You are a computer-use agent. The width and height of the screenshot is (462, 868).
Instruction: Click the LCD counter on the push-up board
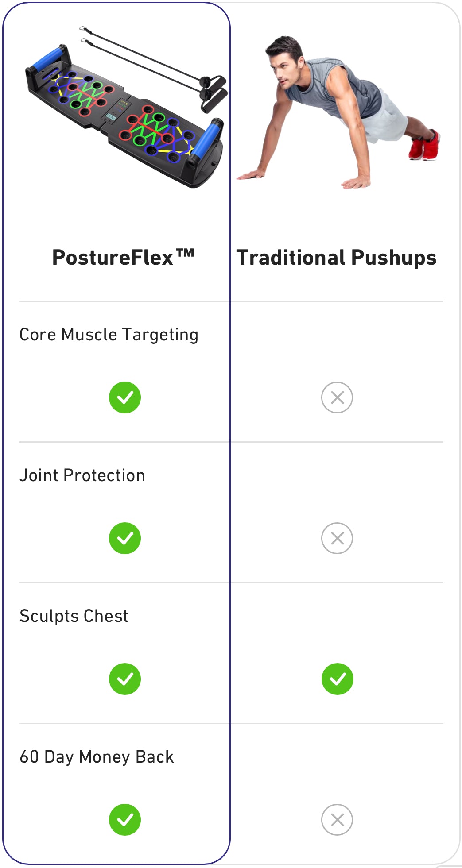(110, 117)
